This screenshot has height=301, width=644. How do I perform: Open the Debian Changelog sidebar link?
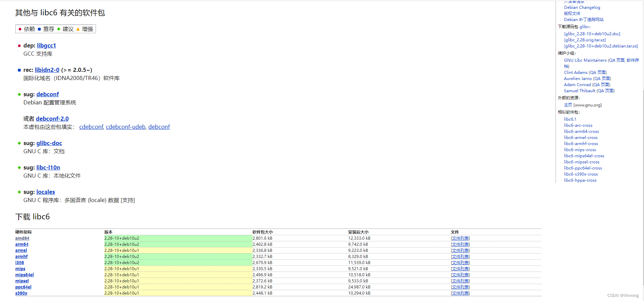coord(582,7)
